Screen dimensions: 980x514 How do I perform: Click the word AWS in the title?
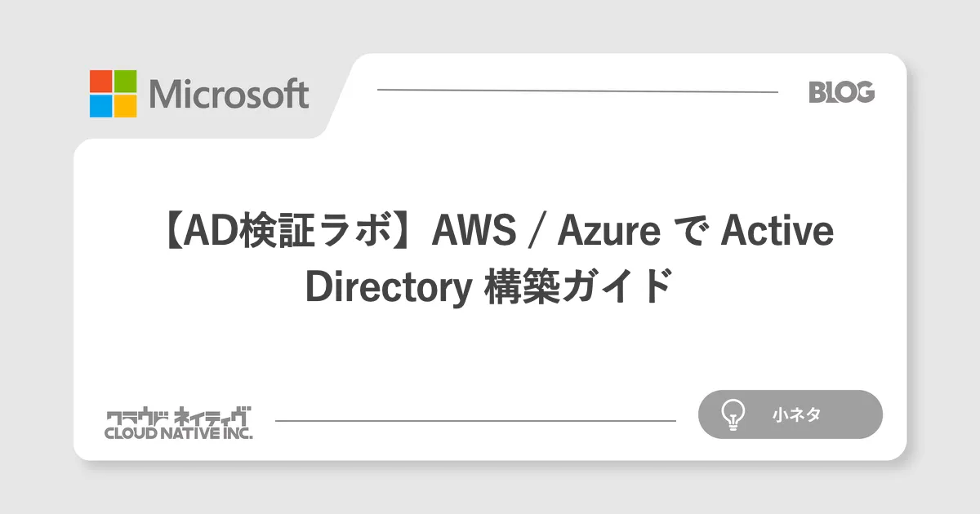[x=474, y=233]
